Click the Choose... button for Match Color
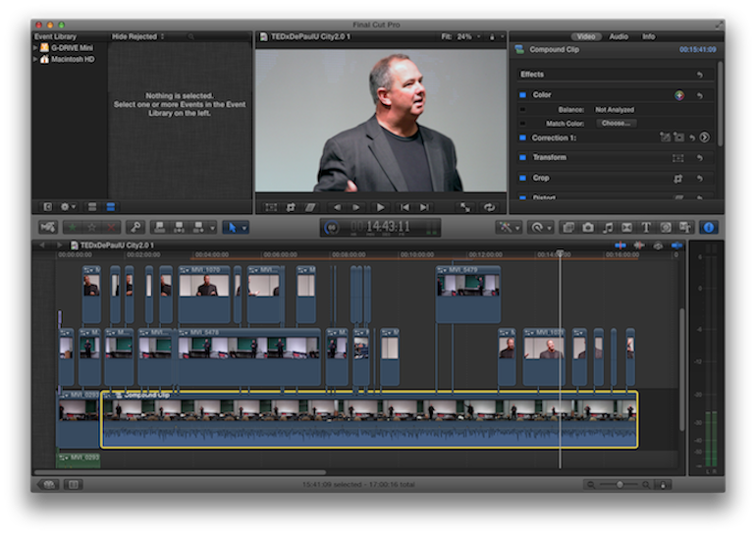This screenshot has height=535, width=756. click(x=616, y=124)
